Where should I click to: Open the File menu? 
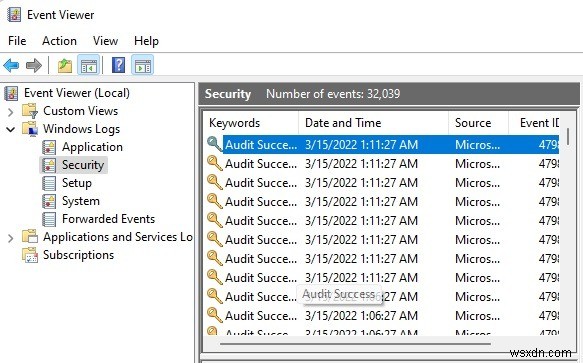pos(17,41)
